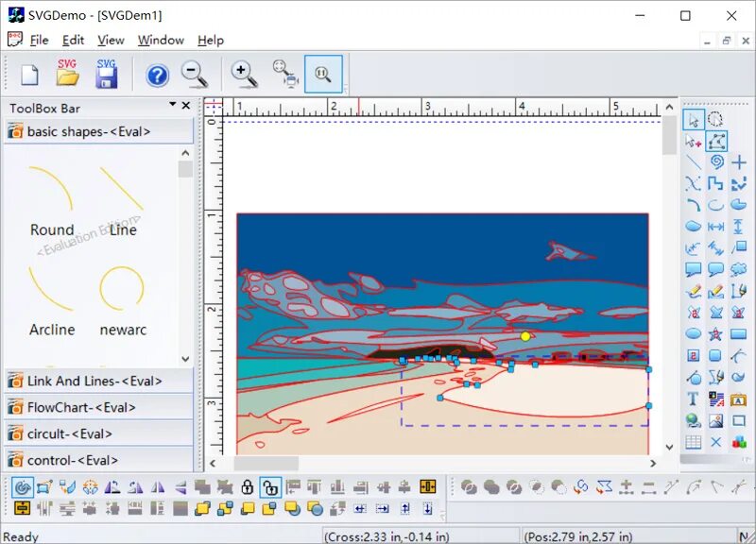The height and width of the screenshot is (544, 756).
Task: Choose the diagonal line drawing tool
Action: pyautogui.click(x=694, y=162)
